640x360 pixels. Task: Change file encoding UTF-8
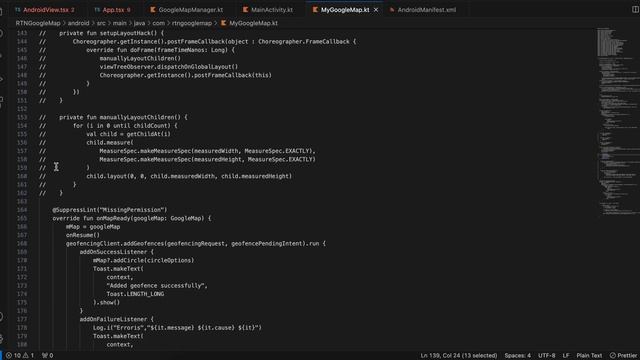click(547, 356)
